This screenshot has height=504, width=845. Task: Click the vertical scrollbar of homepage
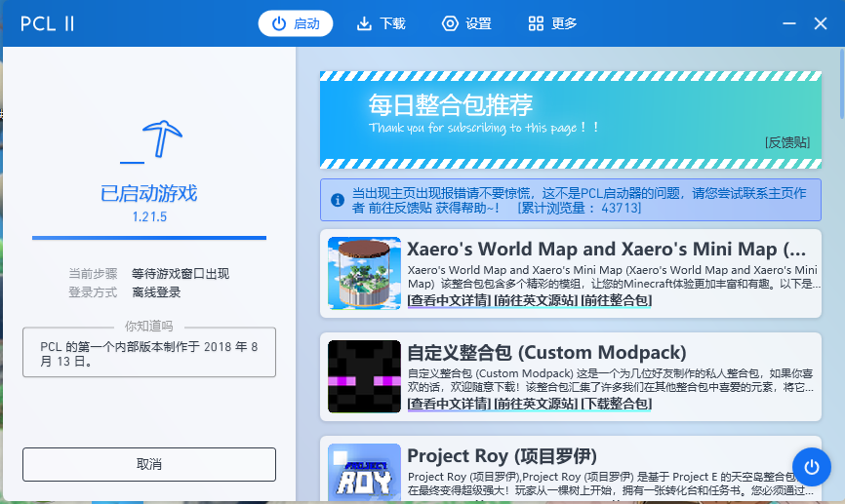pyautogui.click(x=842, y=84)
